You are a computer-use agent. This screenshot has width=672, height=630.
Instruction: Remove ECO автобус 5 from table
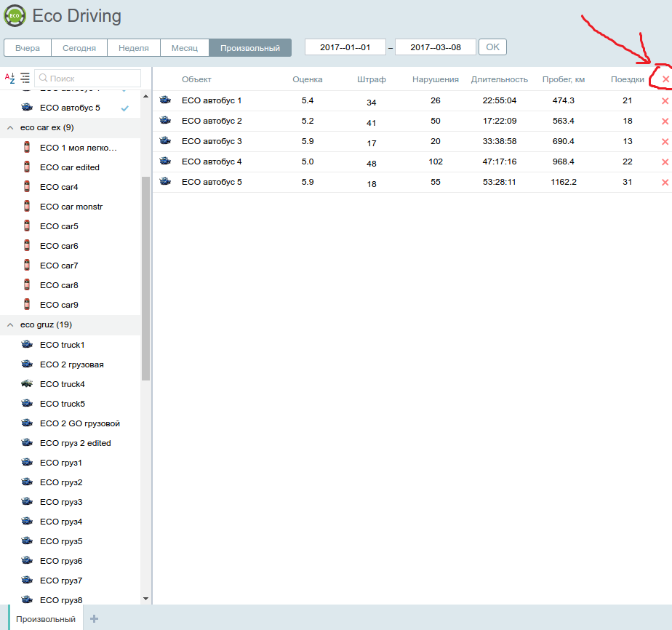(665, 183)
